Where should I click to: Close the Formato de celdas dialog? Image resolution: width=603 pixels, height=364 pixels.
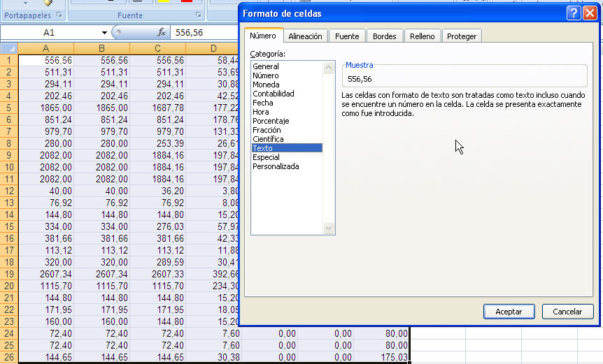(x=590, y=13)
